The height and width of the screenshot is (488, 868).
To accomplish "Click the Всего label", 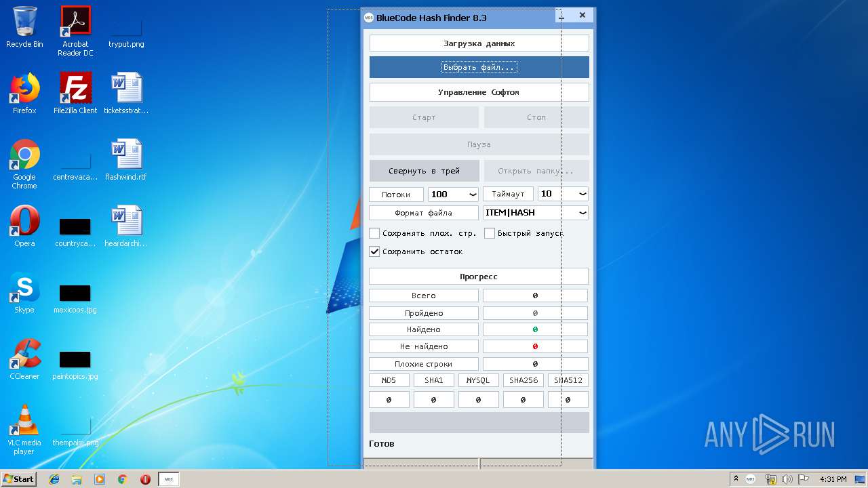I will (x=424, y=296).
